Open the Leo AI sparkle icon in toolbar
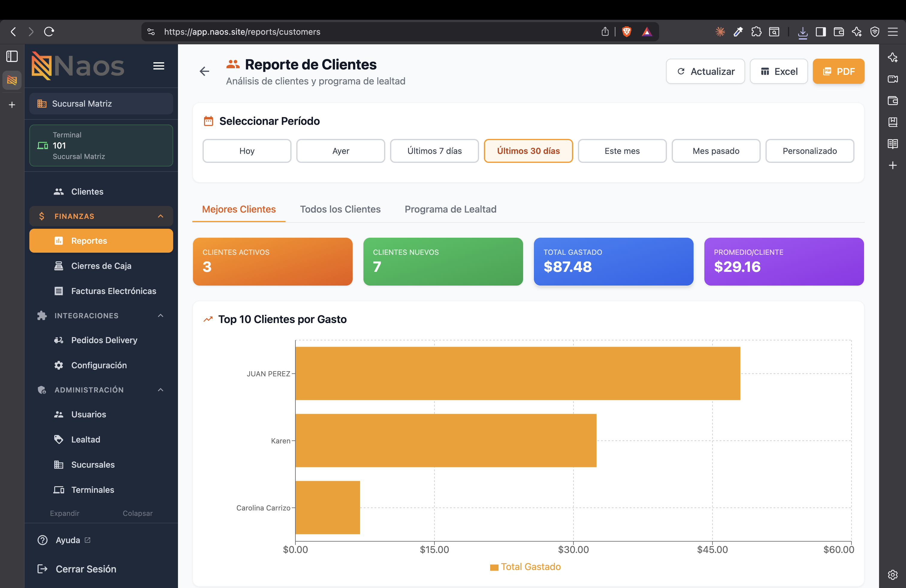Screen dimensions: 906x588 (857, 31)
